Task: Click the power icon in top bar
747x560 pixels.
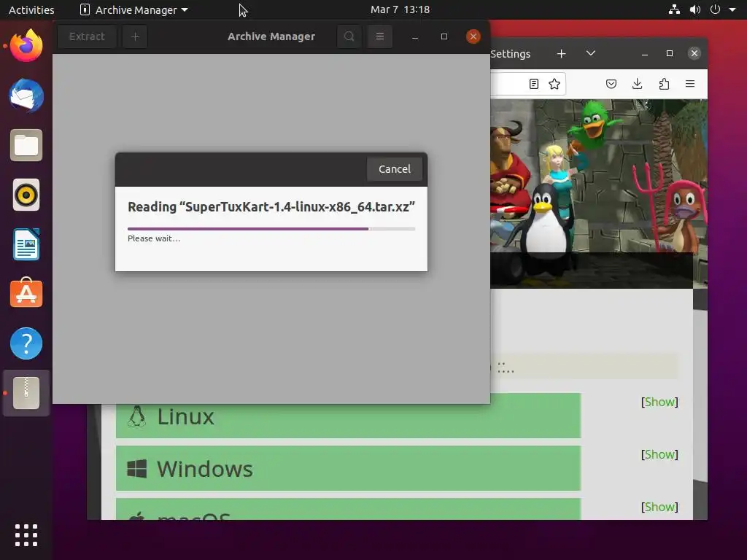Action: pyautogui.click(x=715, y=9)
